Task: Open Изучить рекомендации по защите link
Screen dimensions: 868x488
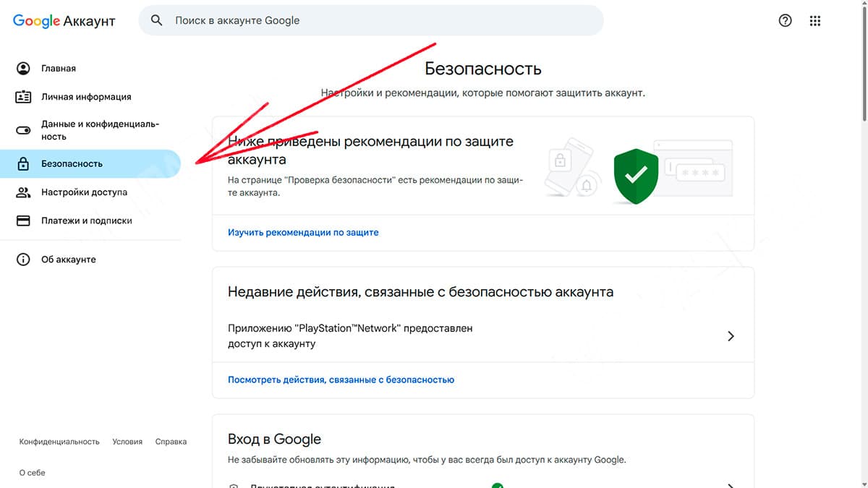Action: click(303, 233)
